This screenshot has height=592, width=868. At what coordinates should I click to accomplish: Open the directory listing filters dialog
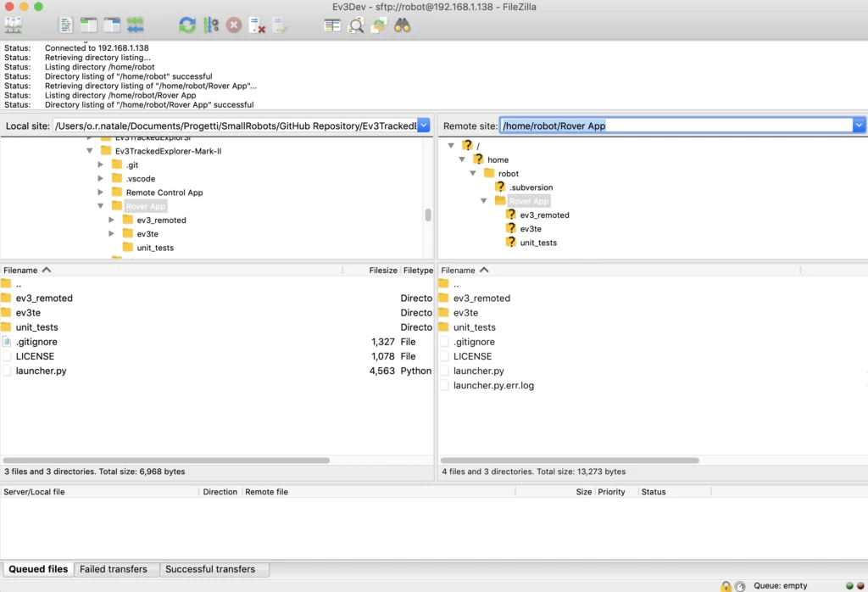point(332,25)
